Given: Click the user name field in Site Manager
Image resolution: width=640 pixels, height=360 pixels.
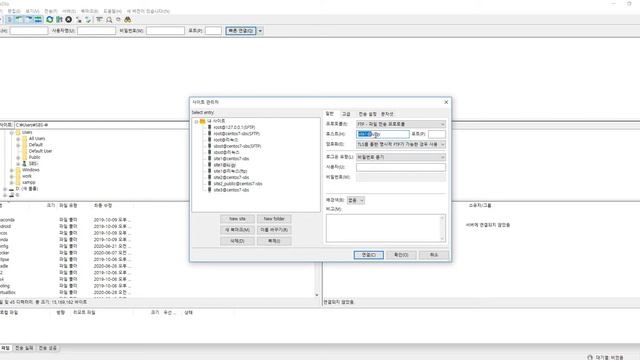Looking at the screenshot, I should [x=401, y=167].
